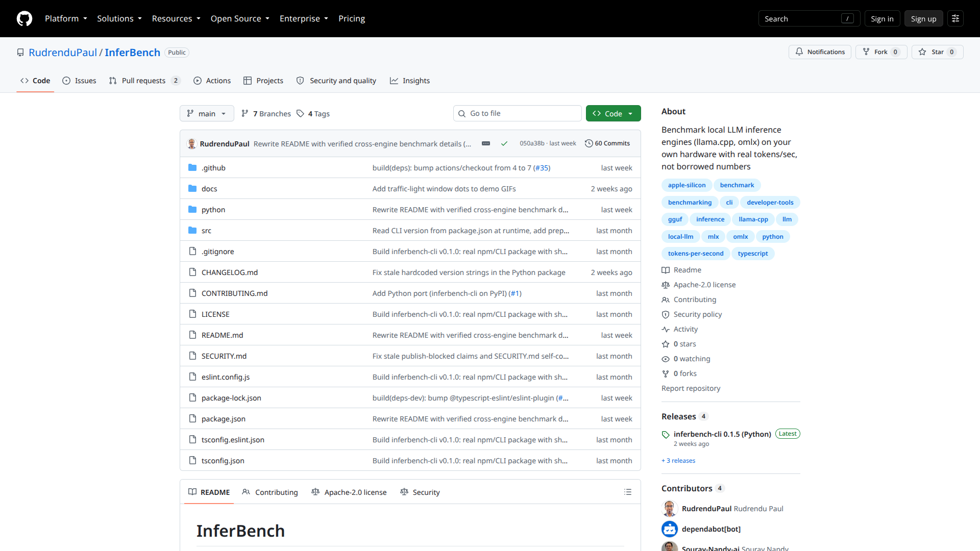Expand the Enterprise menu
Screen dimensions: 980x551
tap(304, 18)
